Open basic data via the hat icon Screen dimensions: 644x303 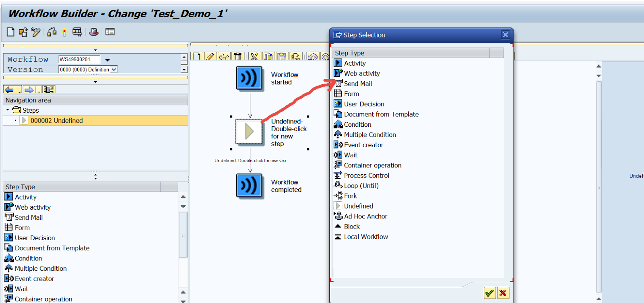pos(94,32)
